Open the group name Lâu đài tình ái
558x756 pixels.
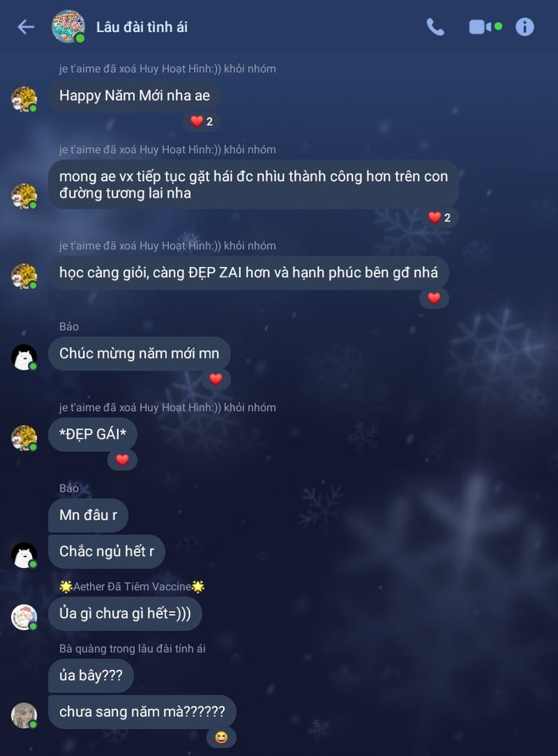coord(142,27)
